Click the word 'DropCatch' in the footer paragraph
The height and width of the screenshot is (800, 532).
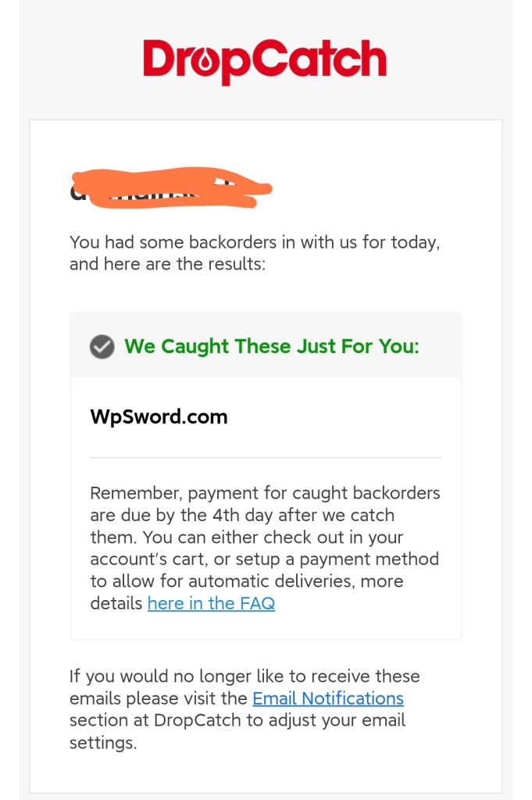tap(197, 720)
